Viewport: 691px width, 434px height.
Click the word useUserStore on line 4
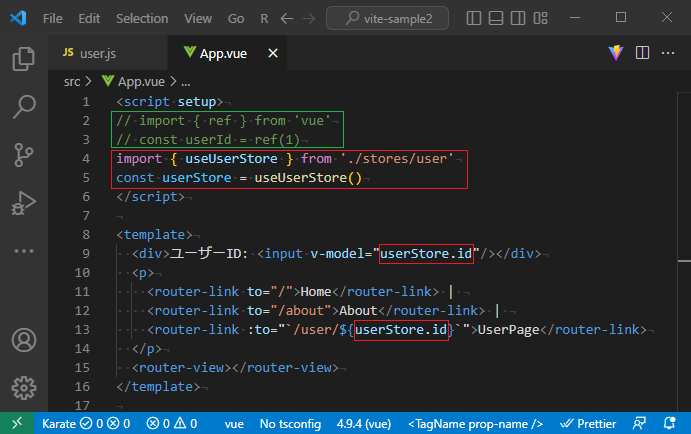pyautogui.click(x=231, y=159)
